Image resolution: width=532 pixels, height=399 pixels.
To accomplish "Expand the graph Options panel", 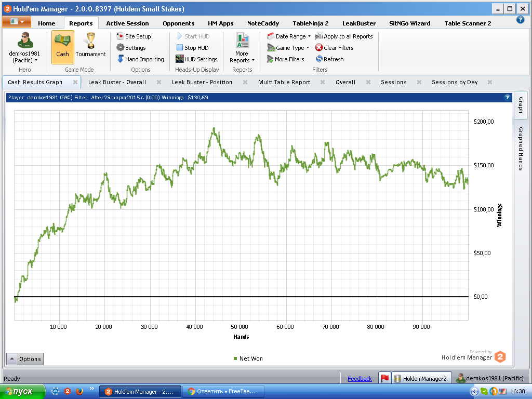I will click(25, 359).
